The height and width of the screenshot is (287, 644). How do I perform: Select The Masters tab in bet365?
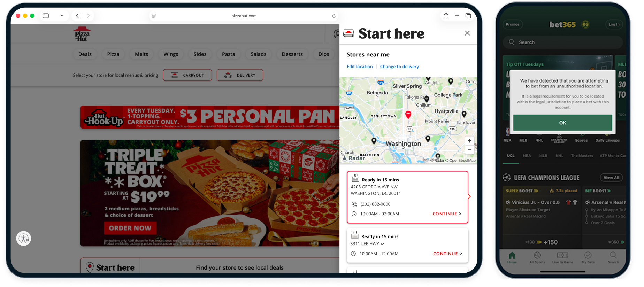pos(582,156)
